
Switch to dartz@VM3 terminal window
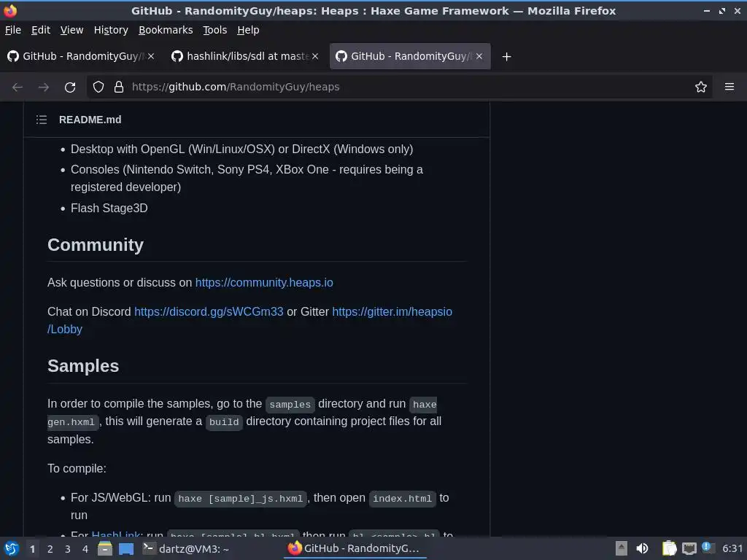pos(187,548)
